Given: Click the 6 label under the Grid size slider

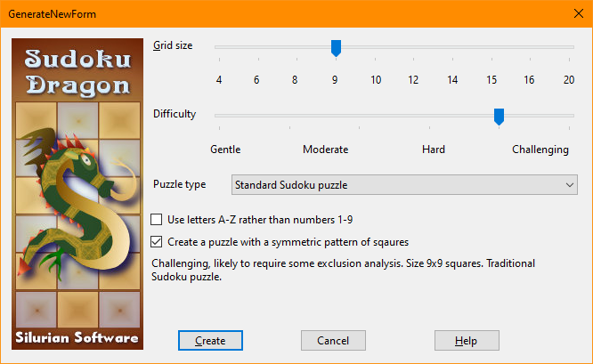Looking at the screenshot, I should [256, 80].
